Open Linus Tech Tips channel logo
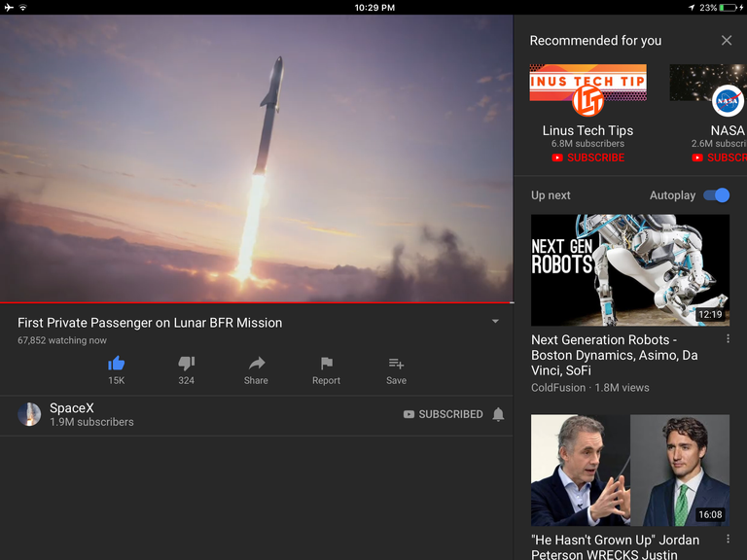Screen dimensions: 747x560 click(x=587, y=101)
